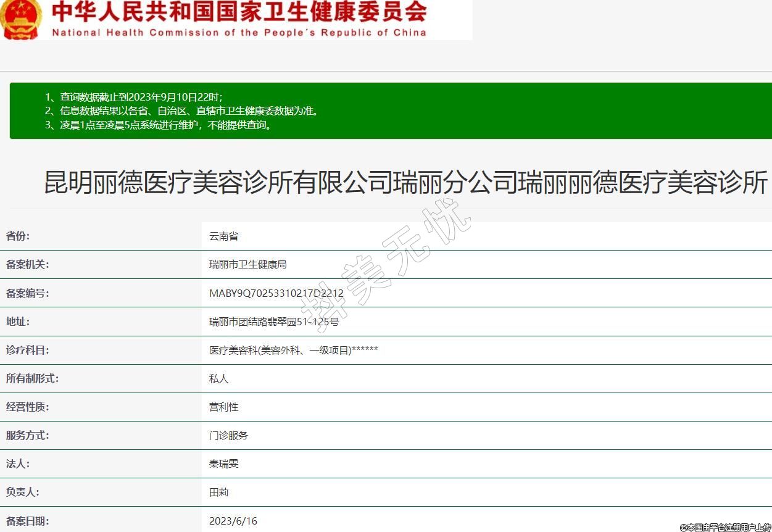Click the province value 云南省

(223, 236)
